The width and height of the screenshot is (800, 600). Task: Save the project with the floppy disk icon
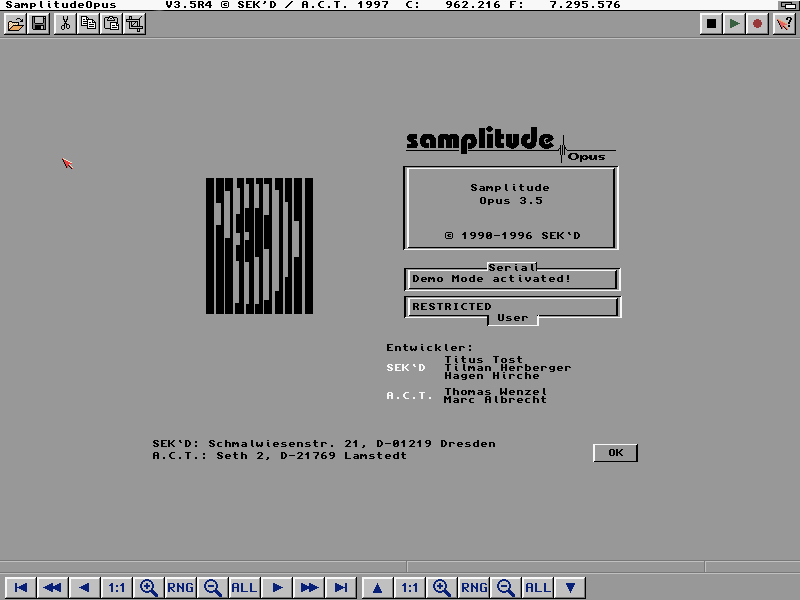(39, 24)
